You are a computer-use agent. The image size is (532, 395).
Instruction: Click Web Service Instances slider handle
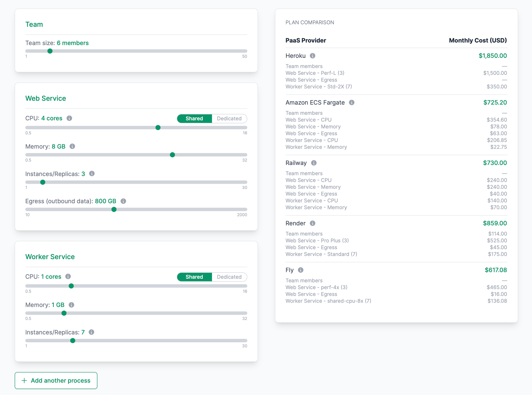43,182
